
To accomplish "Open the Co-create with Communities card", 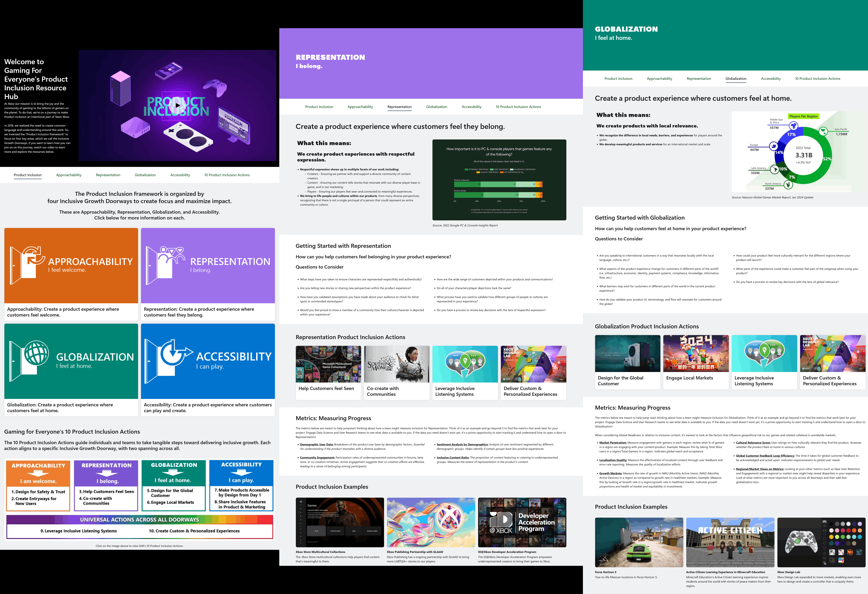I will [397, 373].
